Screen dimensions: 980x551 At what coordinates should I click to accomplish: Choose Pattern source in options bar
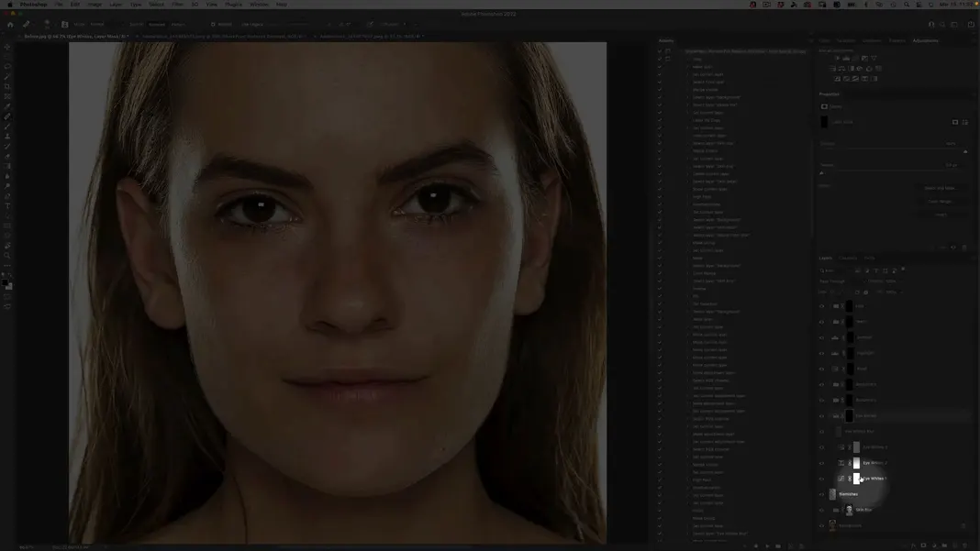pyautogui.click(x=178, y=25)
